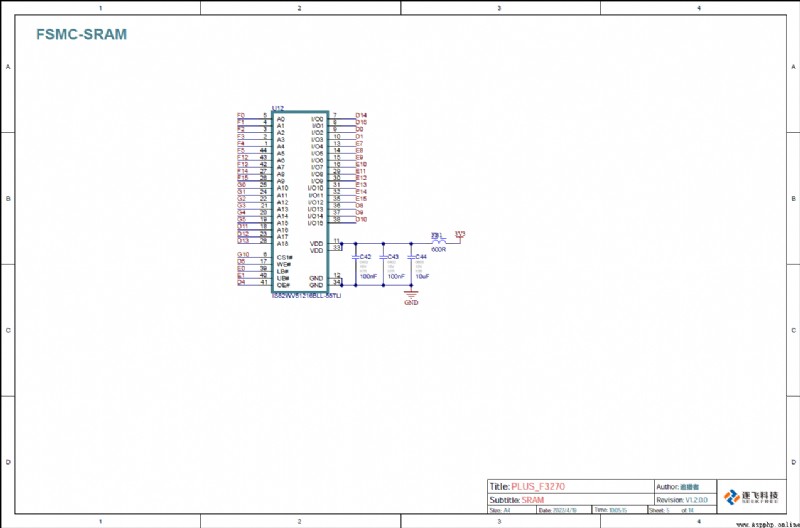Click the D13 net label
This screenshot has width=800, height=528.
243,240
